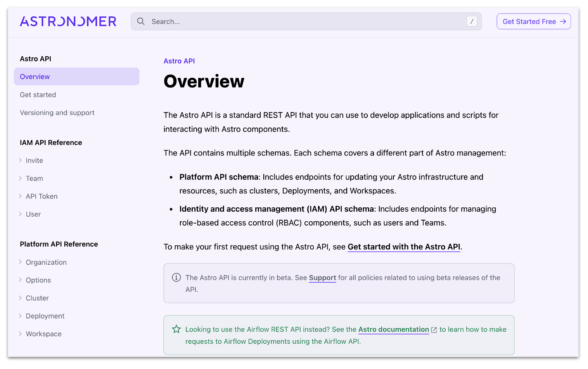Select Overview in the sidebar
This screenshot has height=369, width=588.
tap(35, 77)
